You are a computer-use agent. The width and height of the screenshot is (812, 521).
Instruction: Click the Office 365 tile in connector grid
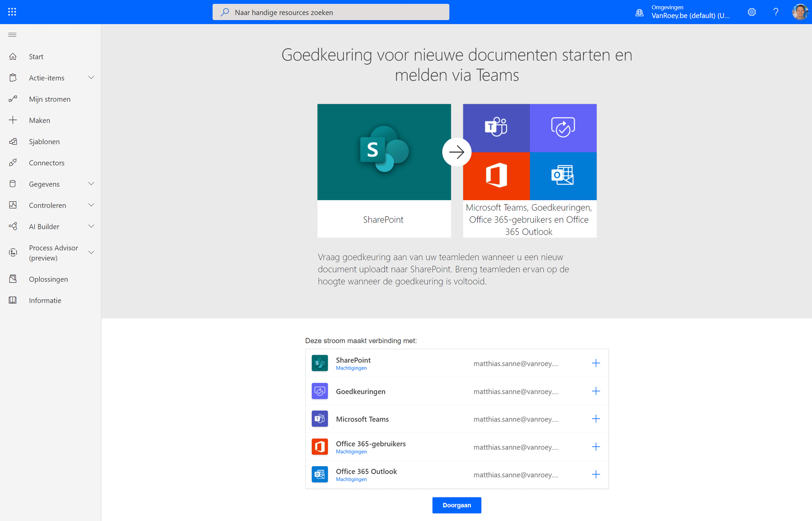(x=496, y=176)
